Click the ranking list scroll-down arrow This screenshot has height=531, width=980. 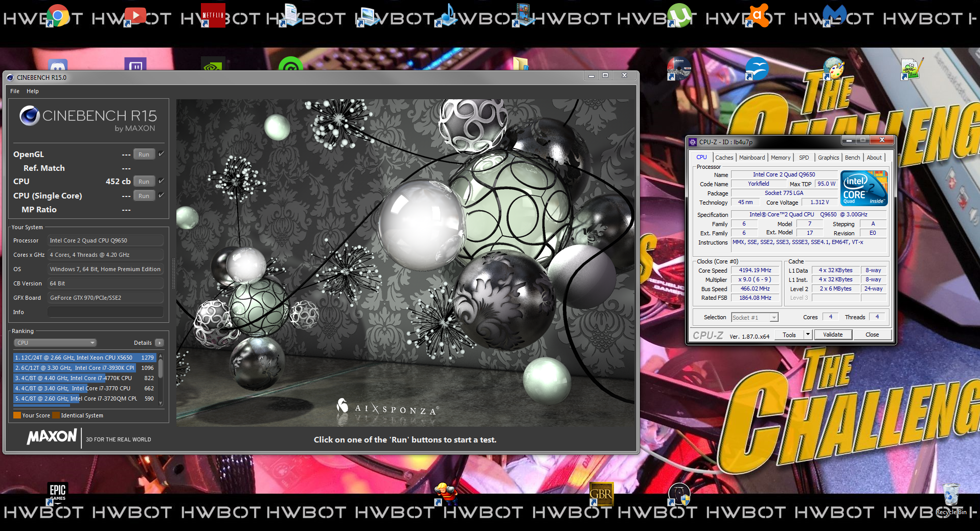pos(161,403)
